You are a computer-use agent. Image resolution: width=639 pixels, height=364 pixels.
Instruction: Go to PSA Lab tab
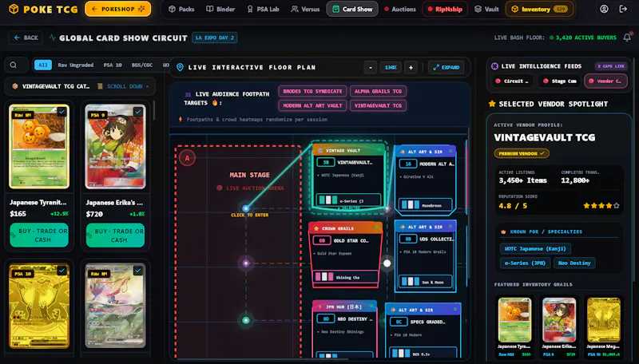pyautogui.click(x=264, y=9)
